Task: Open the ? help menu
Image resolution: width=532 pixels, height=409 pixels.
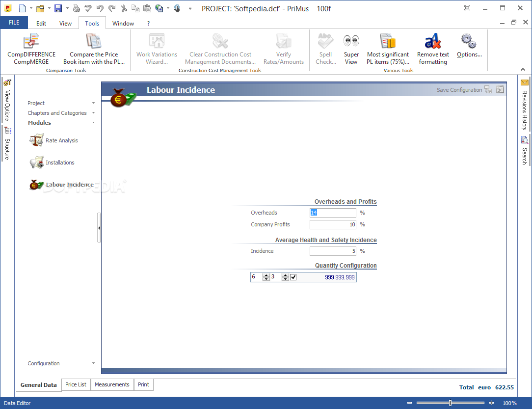Action: click(148, 24)
